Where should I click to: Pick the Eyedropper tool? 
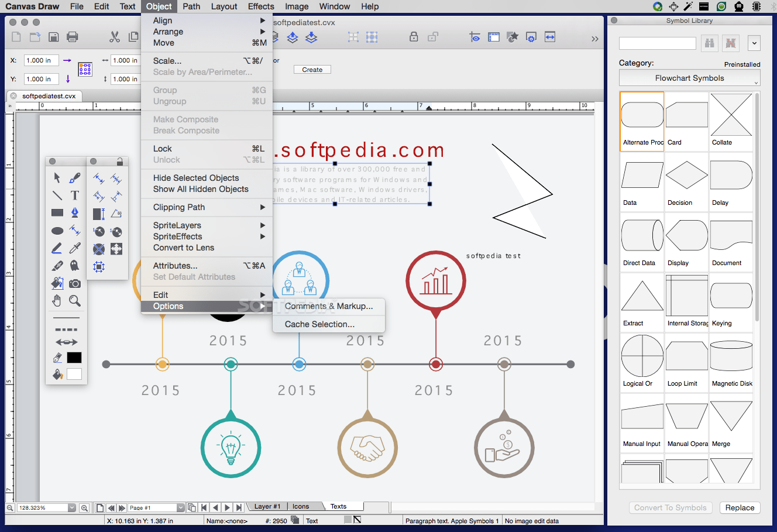[x=75, y=248]
